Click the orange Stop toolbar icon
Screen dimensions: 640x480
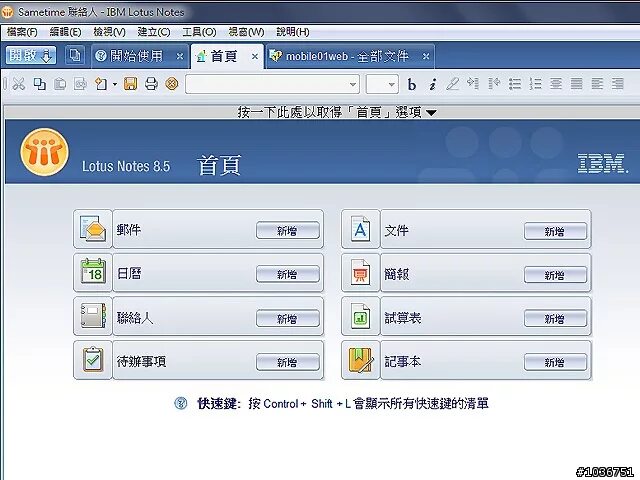click(172, 84)
